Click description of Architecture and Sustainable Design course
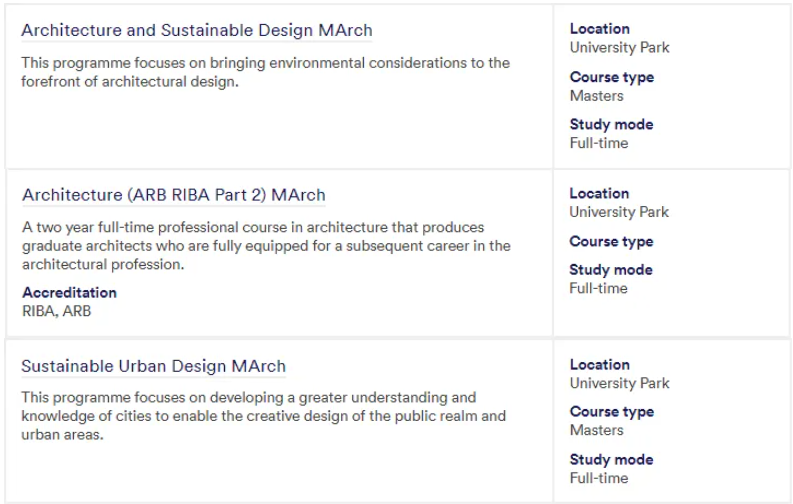This screenshot has height=504, width=793. [x=266, y=72]
